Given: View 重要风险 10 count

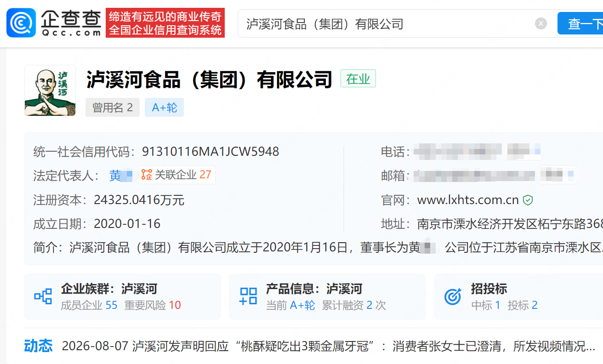Looking at the screenshot, I should [x=153, y=305].
